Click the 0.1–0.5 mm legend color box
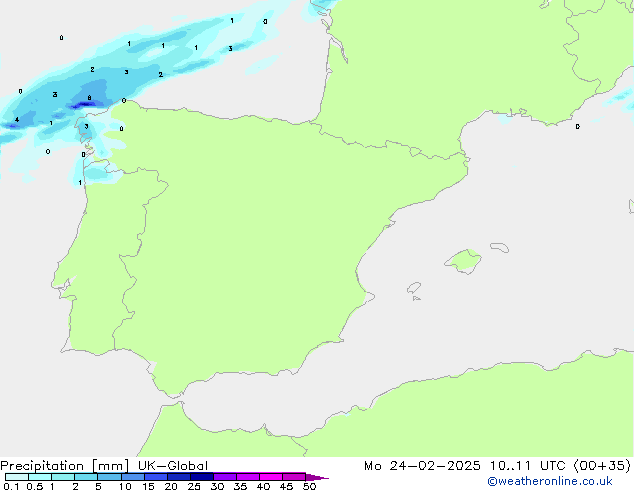634x490 pixels. tap(17, 477)
